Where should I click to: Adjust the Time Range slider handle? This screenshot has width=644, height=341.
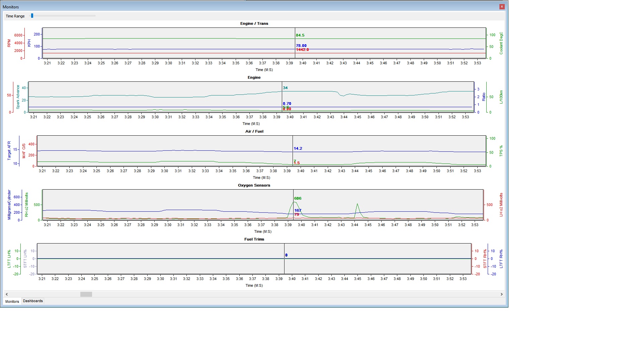tap(32, 15)
